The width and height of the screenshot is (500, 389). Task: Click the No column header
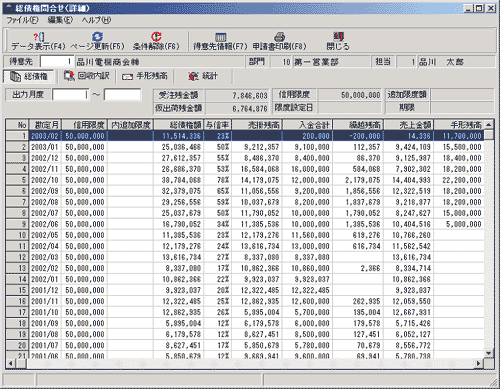(x=17, y=125)
